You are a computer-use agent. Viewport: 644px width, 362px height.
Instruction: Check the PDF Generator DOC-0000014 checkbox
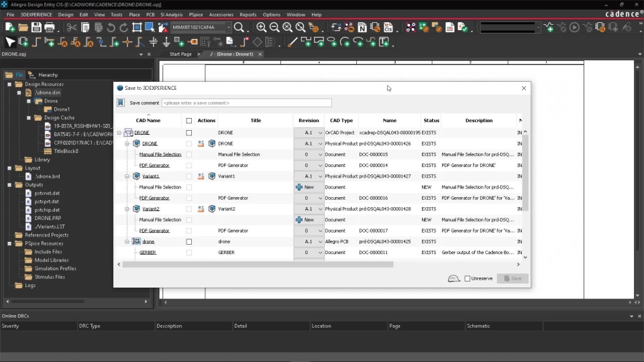189,166
